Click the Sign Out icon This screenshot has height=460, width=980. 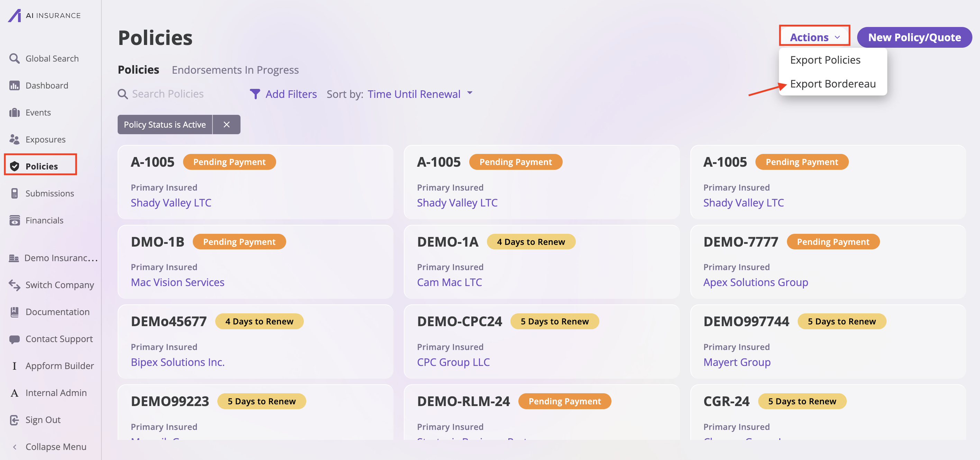[14, 420]
